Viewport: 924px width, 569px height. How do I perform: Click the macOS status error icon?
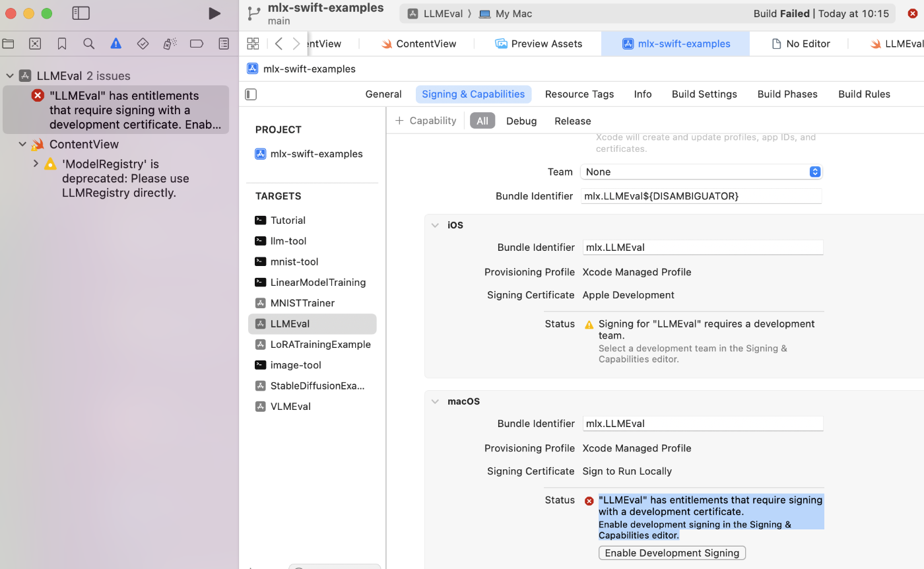pos(589,501)
